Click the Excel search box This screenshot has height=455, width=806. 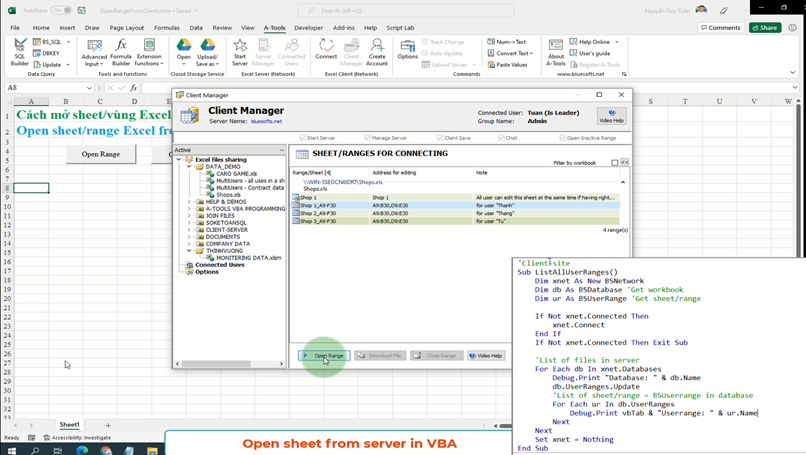pyautogui.click(x=406, y=10)
